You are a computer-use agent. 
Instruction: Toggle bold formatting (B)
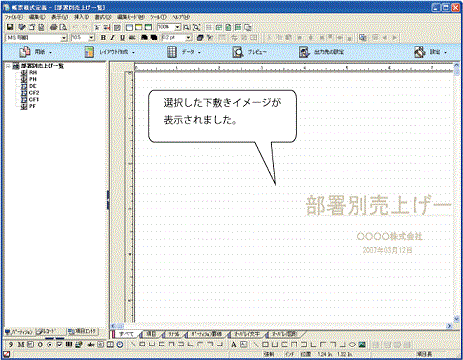[103, 38]
